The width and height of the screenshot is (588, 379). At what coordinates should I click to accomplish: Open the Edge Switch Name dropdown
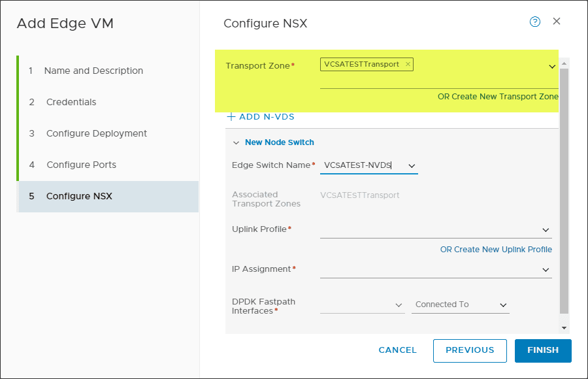point(411,165)
